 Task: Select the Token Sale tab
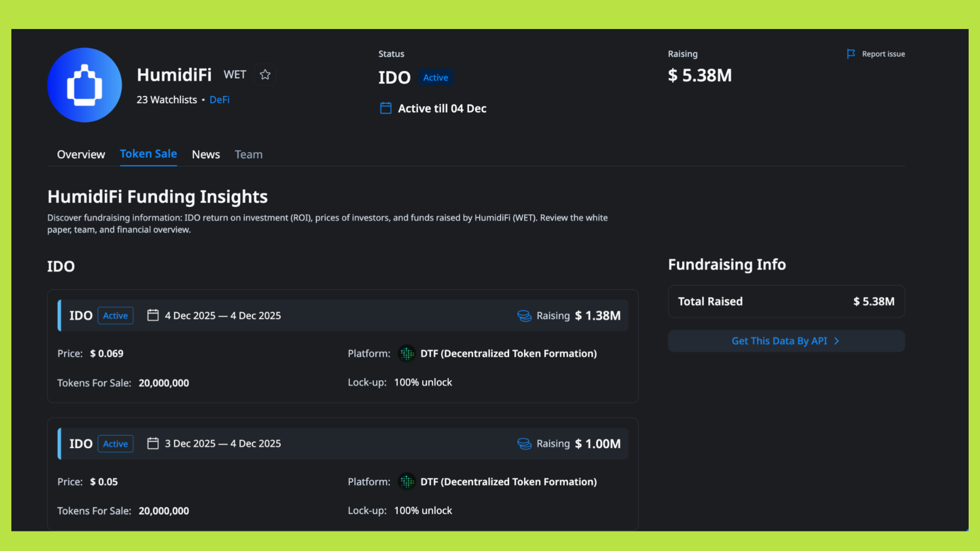coord(148,154)
